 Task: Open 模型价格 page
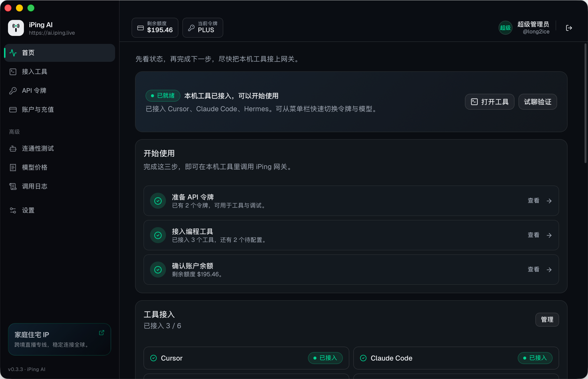pyautogui.click(x=60, y=168)
